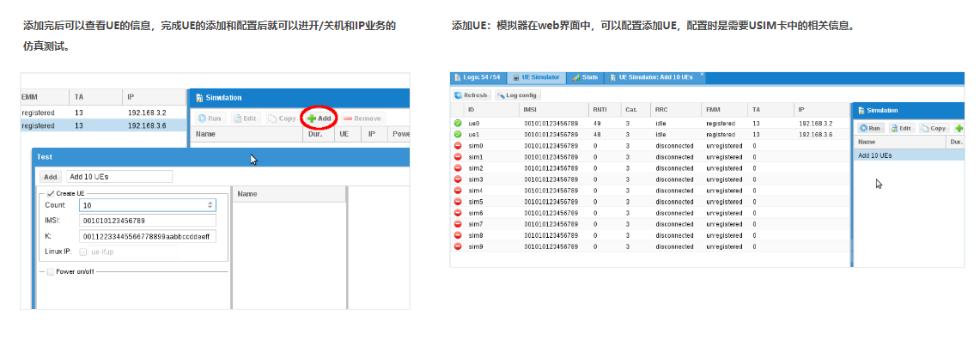Image resolution: width=980 pixels, height=340 pixels.
Task: Switch to the UE Simulator tab
Action: pyautogui.click(x=536, y=77)
